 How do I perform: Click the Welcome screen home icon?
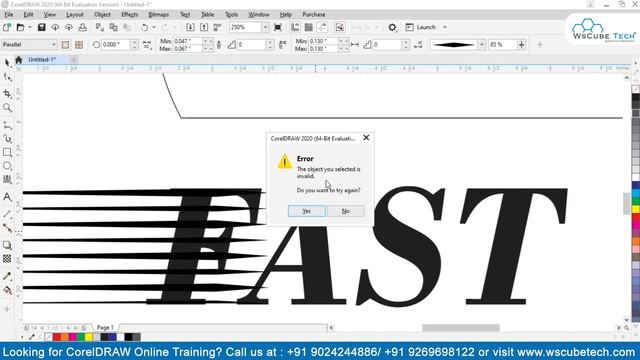[18, 60]
